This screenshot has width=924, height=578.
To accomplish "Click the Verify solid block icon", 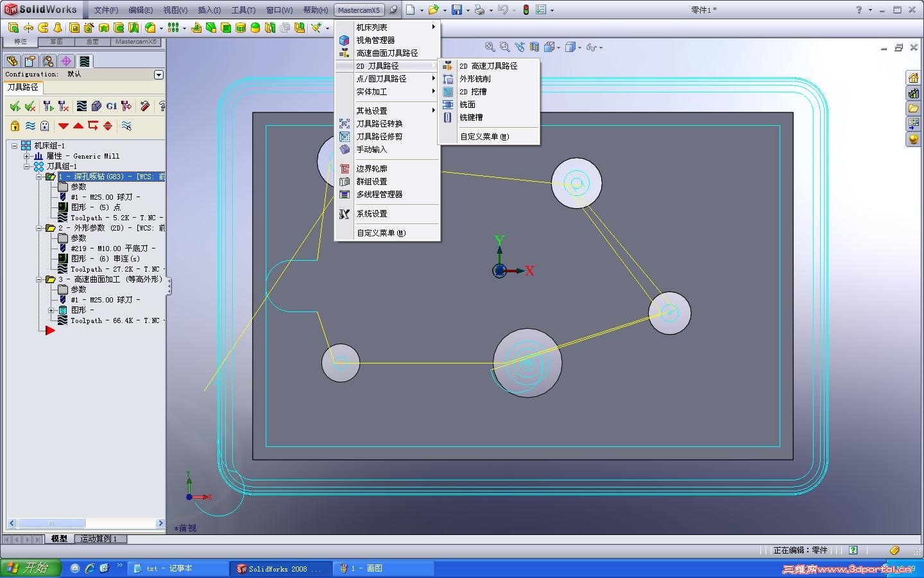I will tap(96, 106).
